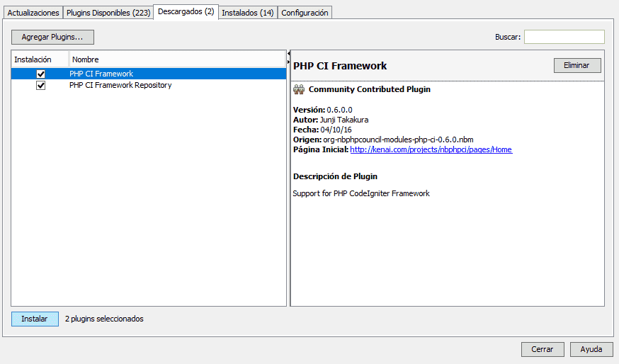Click the Agregar Plugins... button

pos(52,37)
